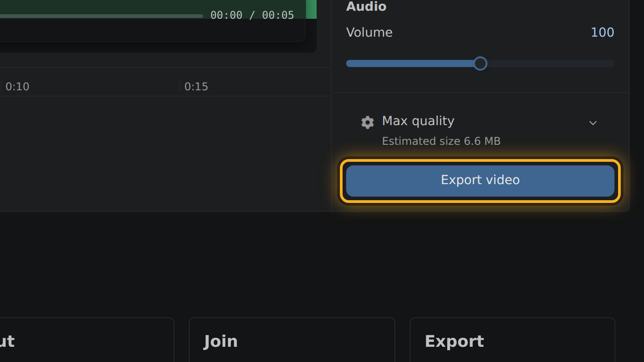This screenshot has width=644, height=362.
Task: Click the Export card heading
Action: point(454,341)
